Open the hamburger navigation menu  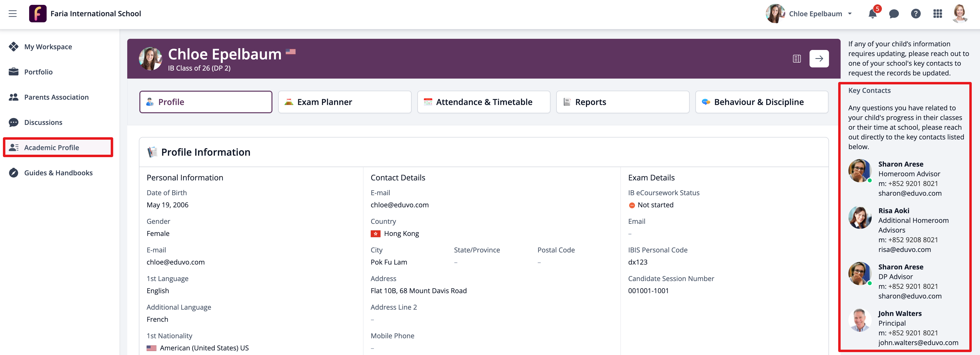pos(13,14)
